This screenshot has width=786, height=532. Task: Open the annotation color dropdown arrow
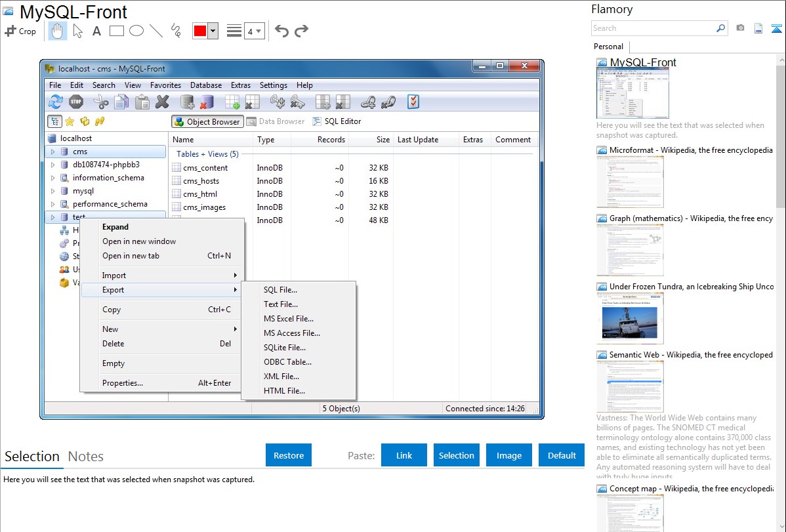point(213,31)
